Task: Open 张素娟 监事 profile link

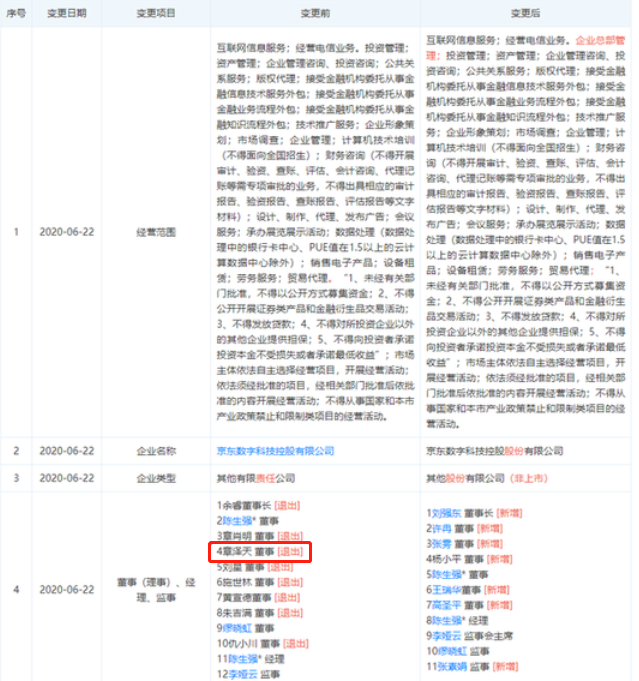Action: pyautogui.click(x=451, y=666)
